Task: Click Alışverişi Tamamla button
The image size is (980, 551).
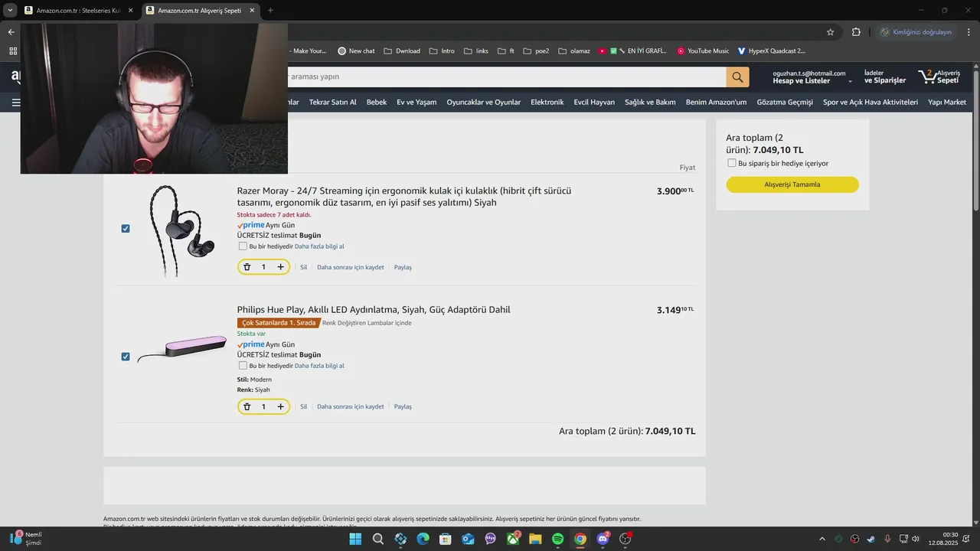Action: pos(792,184)
